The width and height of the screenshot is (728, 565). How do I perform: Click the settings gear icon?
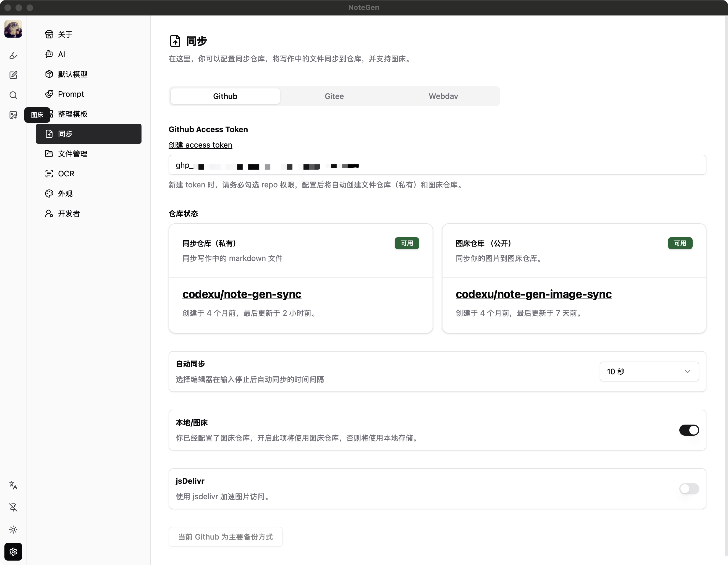[13, 552]
